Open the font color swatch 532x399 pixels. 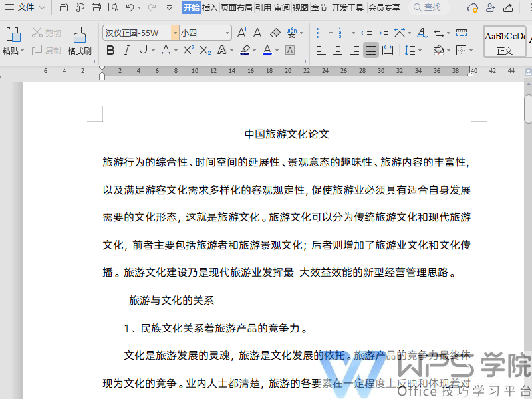[267, 50]
